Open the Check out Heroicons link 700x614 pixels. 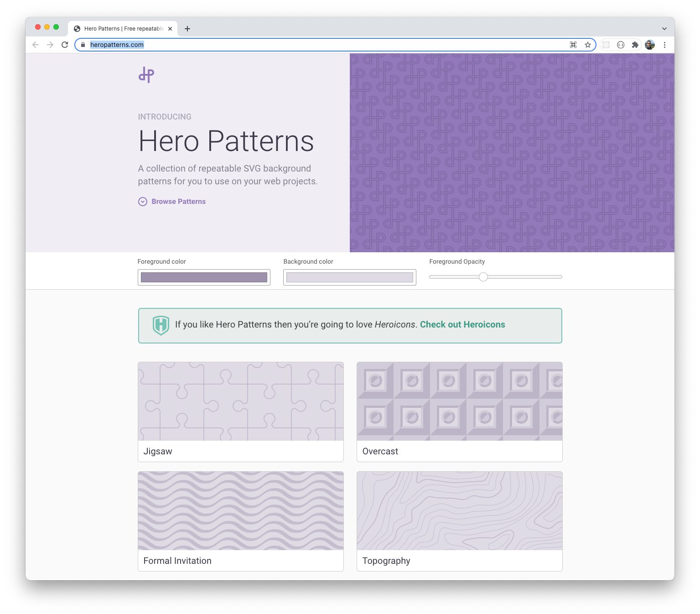[462, 324]
